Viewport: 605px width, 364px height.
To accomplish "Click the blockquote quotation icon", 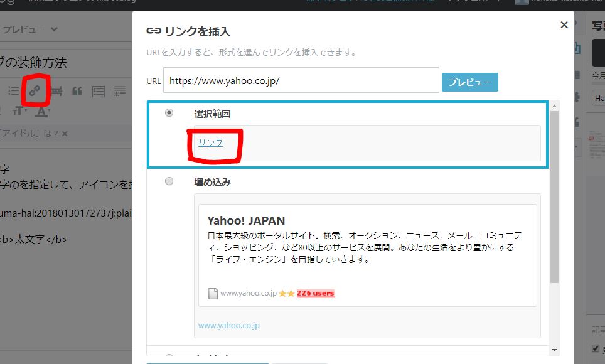I will coord(77,90).
